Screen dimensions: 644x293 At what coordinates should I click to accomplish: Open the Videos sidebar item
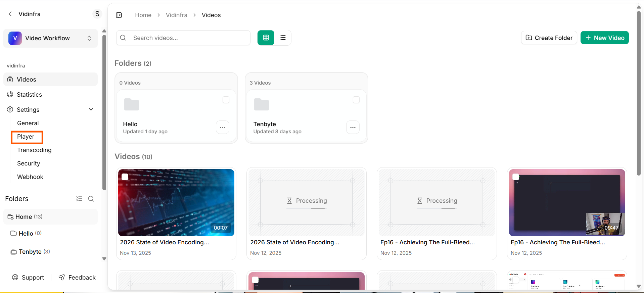coord(50,79)
